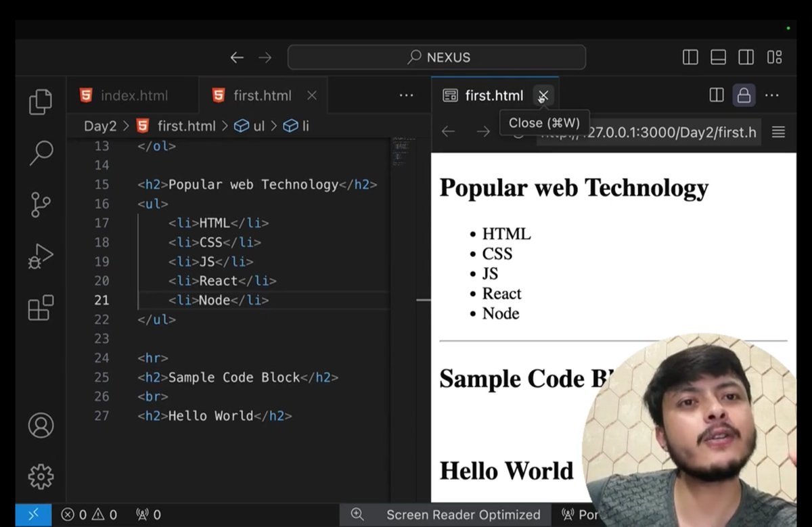Image resolution: width=812 pixels, height=527 pixels.
Task: Click HTML bullet in preview
Action: pos(506,234)
